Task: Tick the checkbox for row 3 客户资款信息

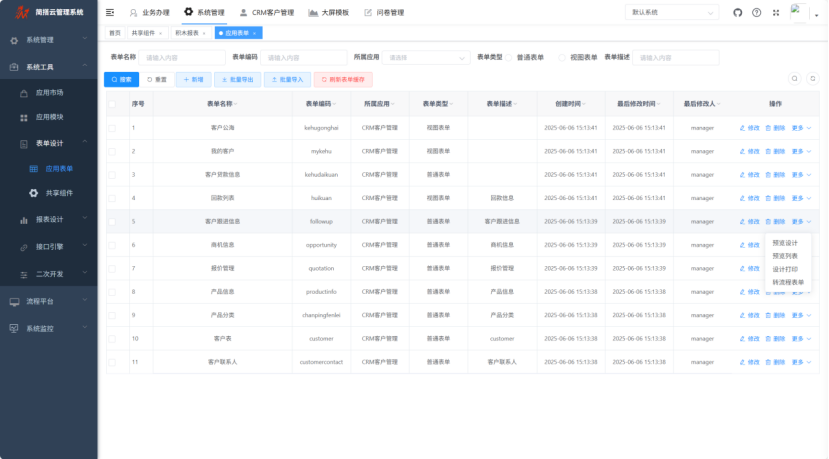Action: click(x=112, y=175)
